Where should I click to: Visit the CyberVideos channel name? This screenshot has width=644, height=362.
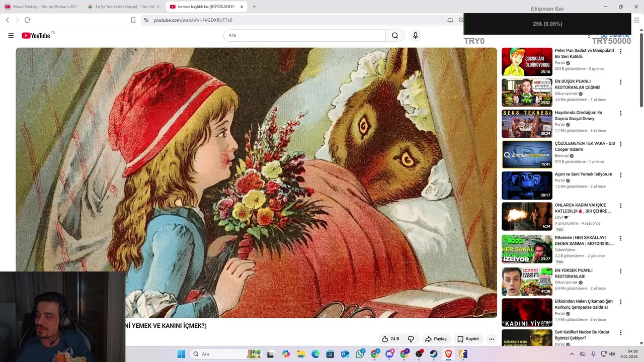tap(565, 250)
